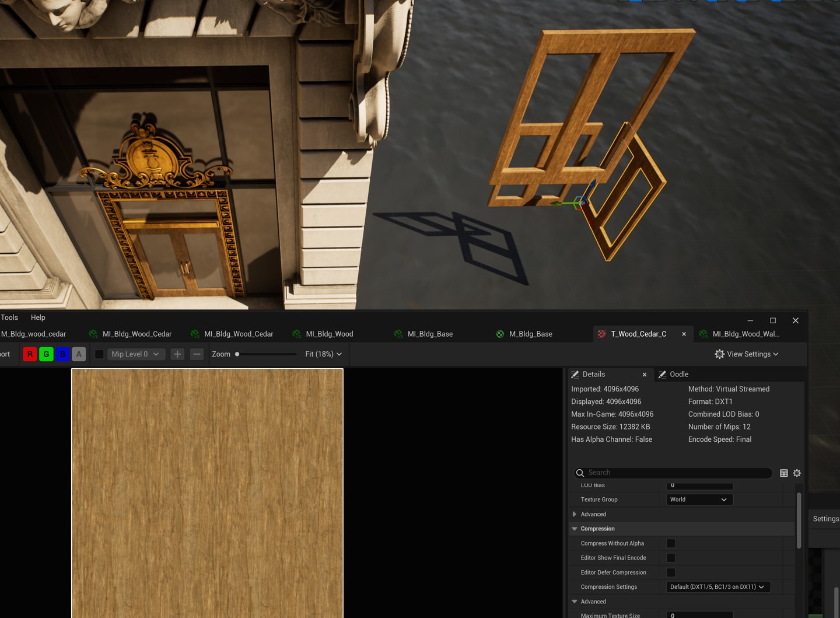Toggle the alpha channel A button

(x=79, y=354)
